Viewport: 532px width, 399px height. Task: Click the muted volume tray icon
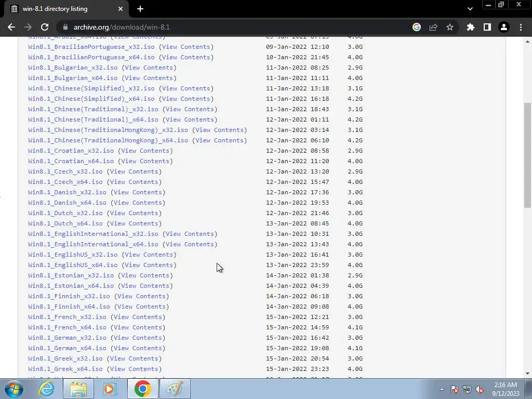click(x=480, y=389)
